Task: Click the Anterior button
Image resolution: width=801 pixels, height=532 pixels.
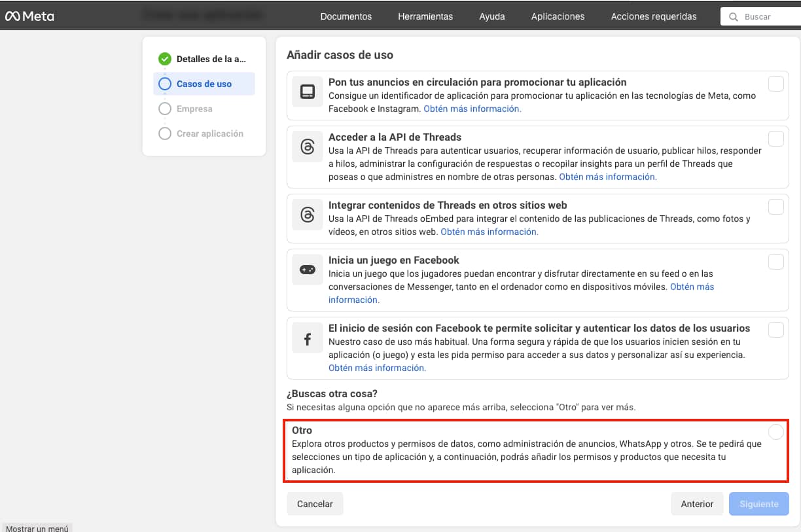Action: [697, 504]
